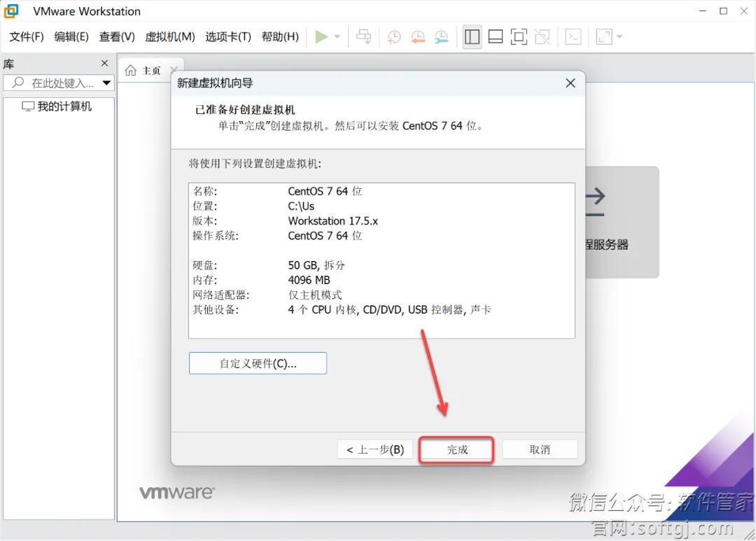Viewport: 756px width, 541px height.
Task: Click the < 上一步(B) button
Action: 375,449
